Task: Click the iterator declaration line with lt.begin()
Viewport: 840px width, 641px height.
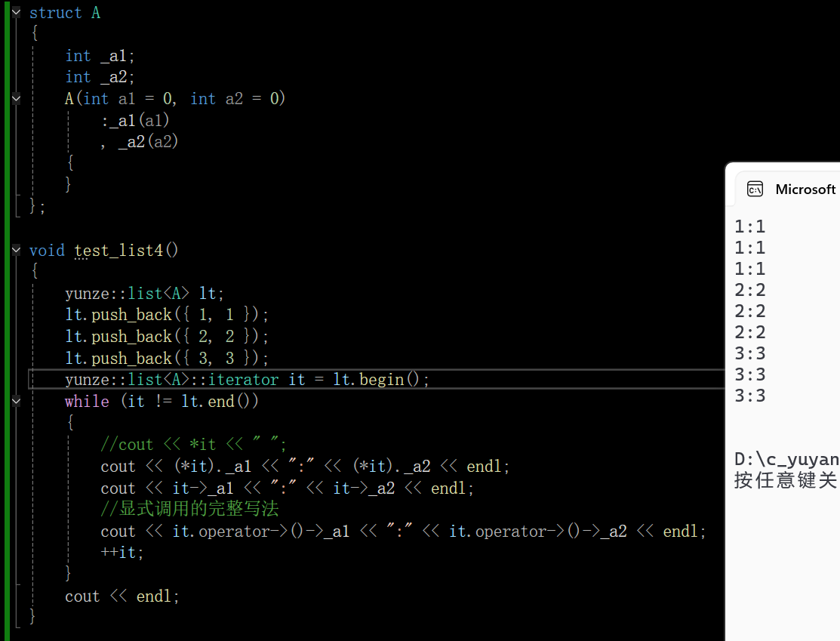Action: tap(247, 380)
